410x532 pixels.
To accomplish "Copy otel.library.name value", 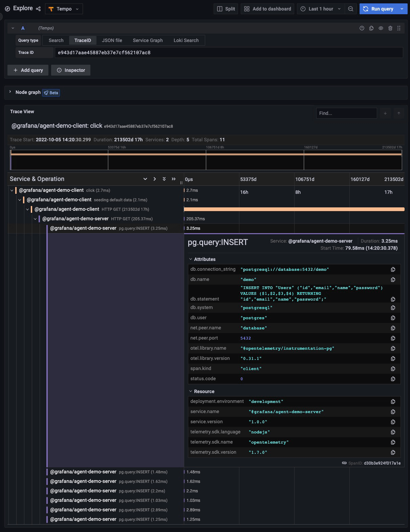I will [393, 348].
